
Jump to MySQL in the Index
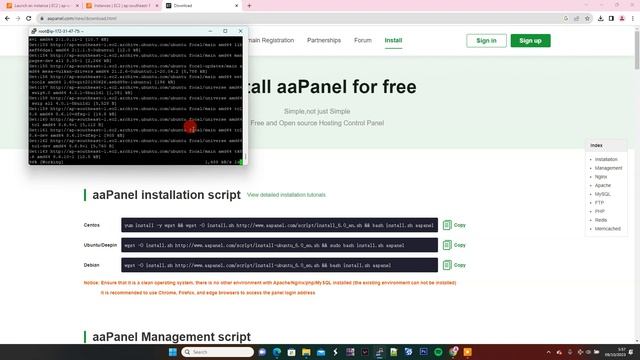(602, 194)
